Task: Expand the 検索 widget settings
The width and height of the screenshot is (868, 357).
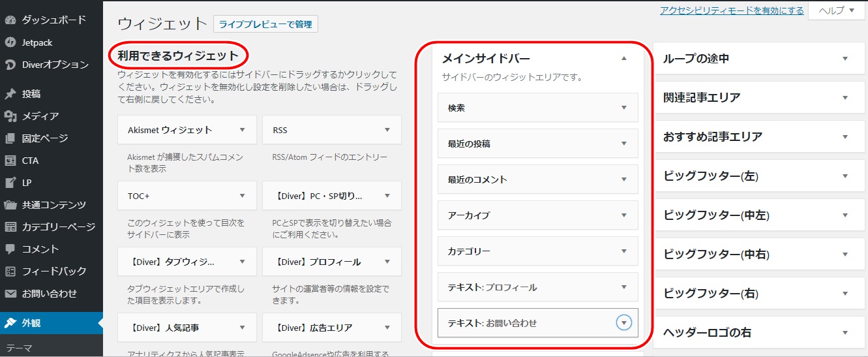Action: [623, 108]
